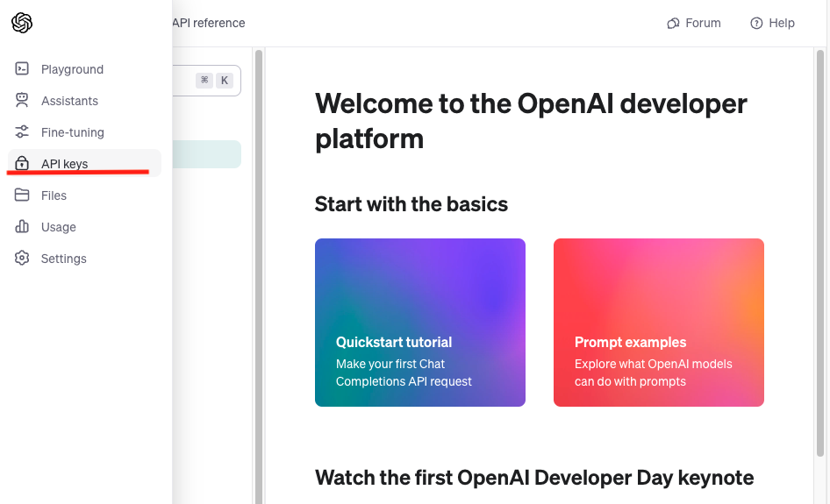Image resolution: width=830 pixels, height=504 pixels.
Task: Switch to the API reference tab
Action: tap(209, 24)
